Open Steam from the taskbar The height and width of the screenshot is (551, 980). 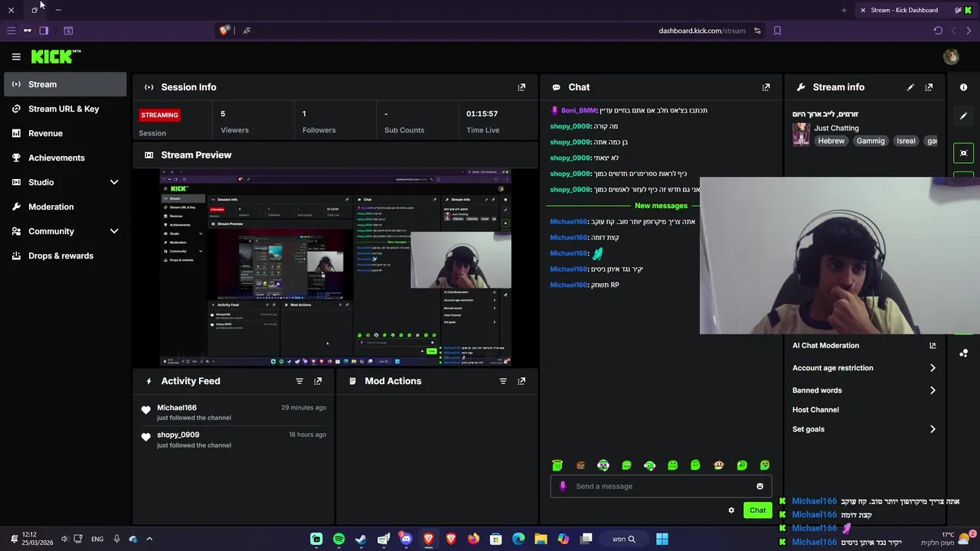pos(361,539)
